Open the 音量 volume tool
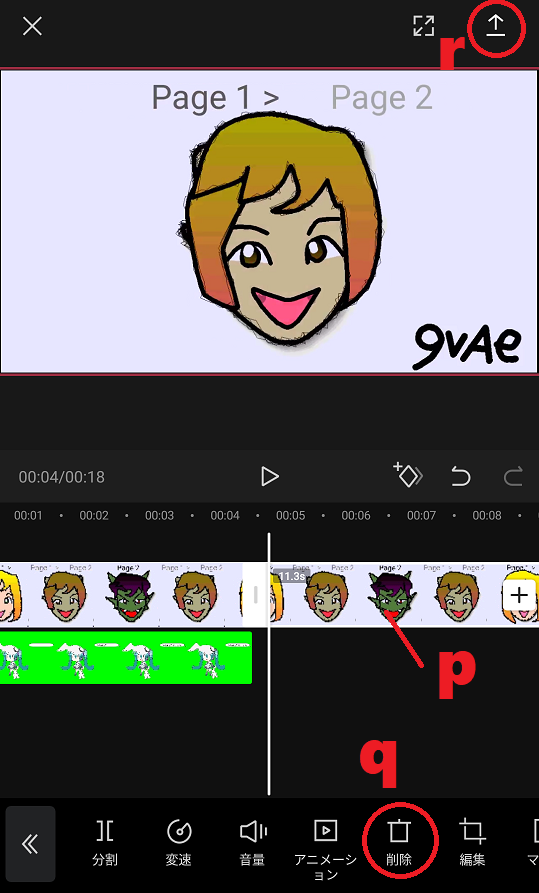Screen dimensions: 539x893 [252, 843]
